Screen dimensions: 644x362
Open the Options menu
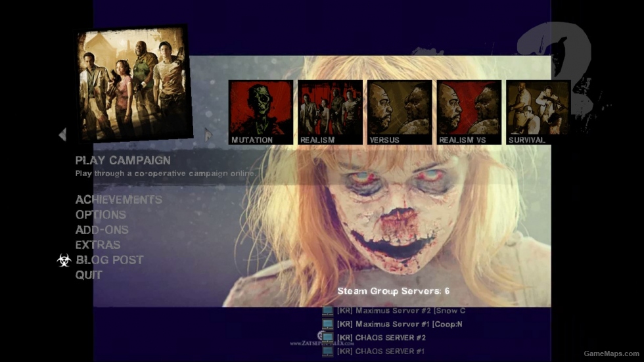click(101, 215)
